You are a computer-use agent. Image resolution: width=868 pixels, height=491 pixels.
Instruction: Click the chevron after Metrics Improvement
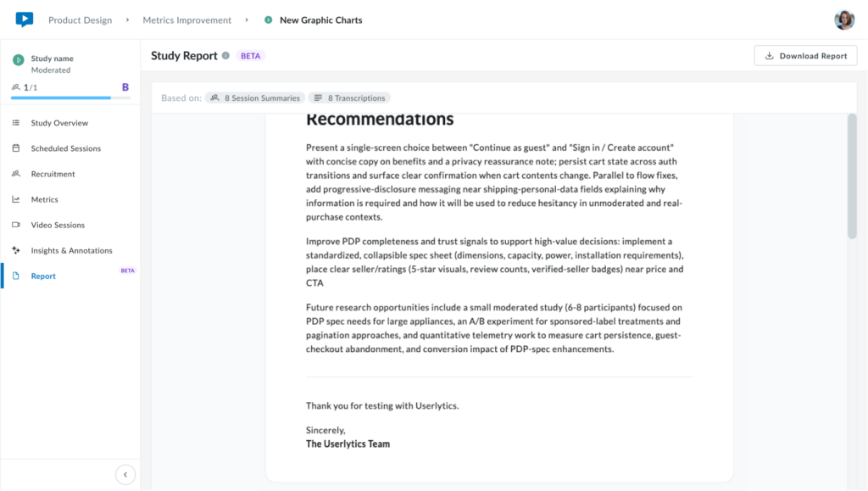click(x=247, y=20)
